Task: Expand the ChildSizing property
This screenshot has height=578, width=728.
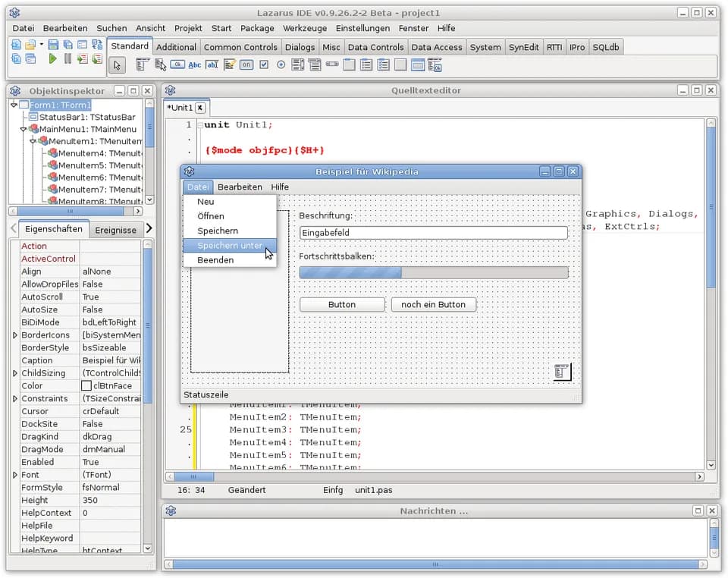Action: (x=14, y=373)
